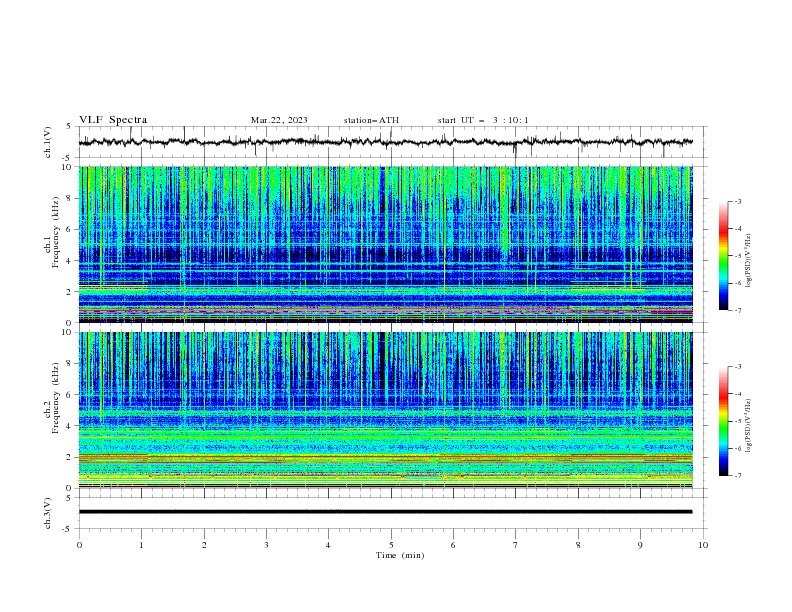Screen dimensions: 792x612
Task: Click time axis tick label "10" at the end
Action: tap(703, 545)
